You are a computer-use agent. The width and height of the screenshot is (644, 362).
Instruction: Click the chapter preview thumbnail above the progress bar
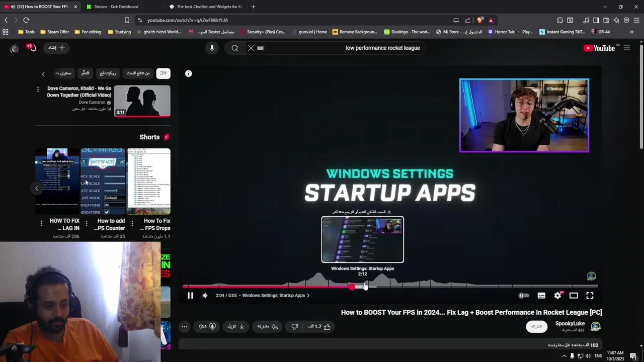point(362,240)
